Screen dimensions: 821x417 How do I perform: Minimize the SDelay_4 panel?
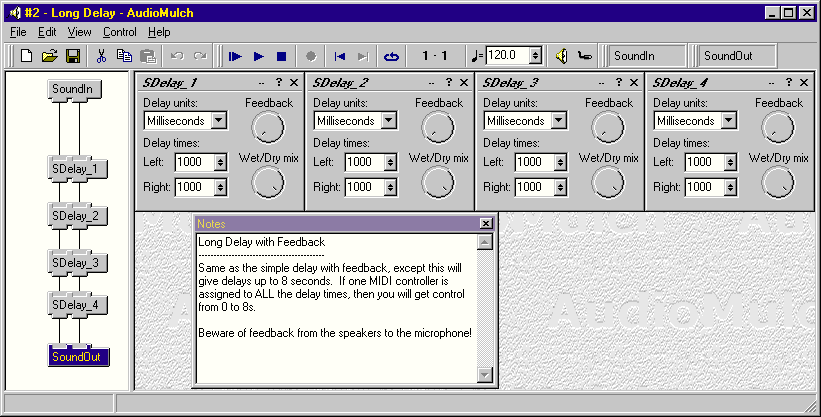771,83
